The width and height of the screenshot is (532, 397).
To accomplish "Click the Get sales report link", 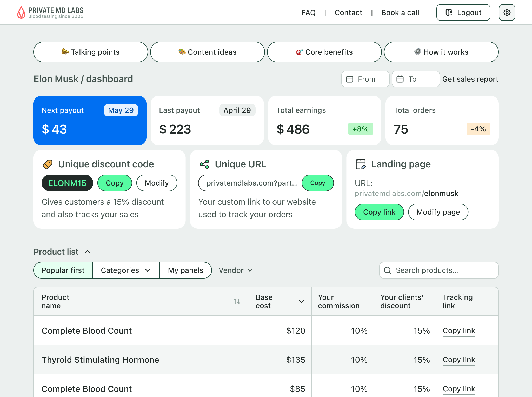I will [470, 79].
